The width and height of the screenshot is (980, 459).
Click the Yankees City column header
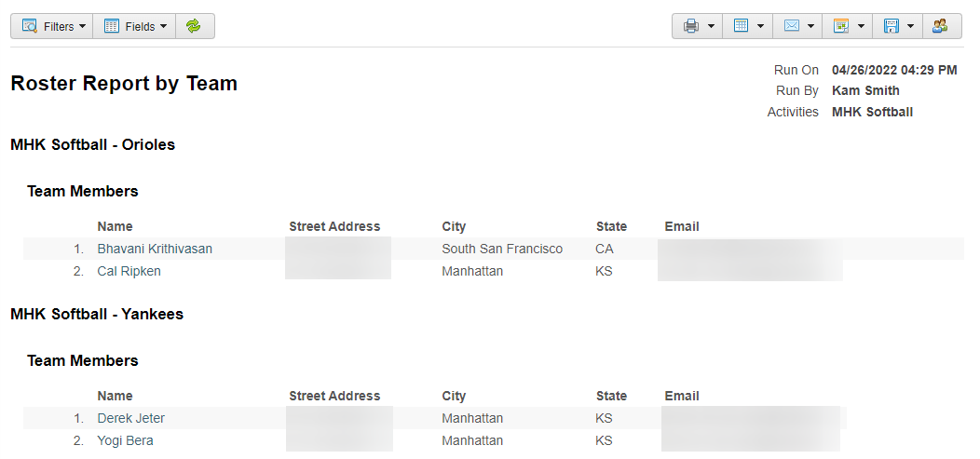(454, 396)
